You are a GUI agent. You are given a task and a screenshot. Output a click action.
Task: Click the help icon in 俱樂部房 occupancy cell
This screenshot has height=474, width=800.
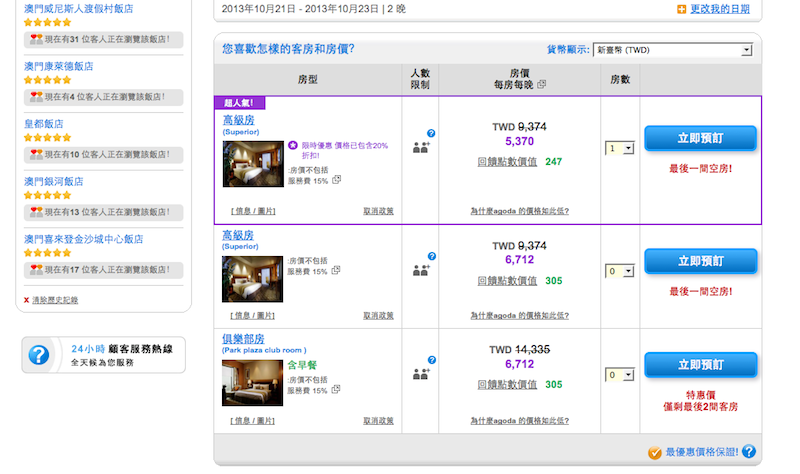(x=432, y=360)
